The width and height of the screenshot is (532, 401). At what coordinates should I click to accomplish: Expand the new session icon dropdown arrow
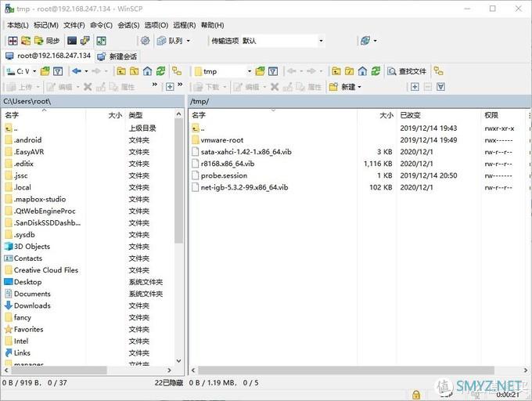tap(376, 41)
